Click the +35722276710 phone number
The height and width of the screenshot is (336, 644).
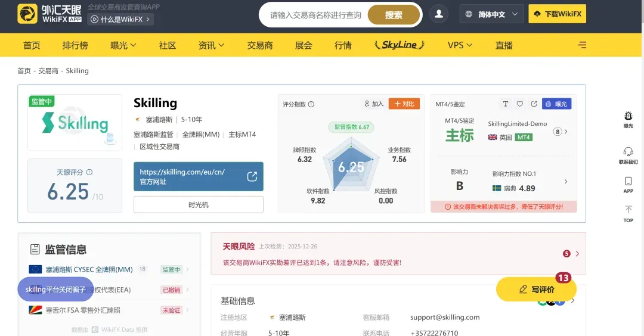click(434, 332)
